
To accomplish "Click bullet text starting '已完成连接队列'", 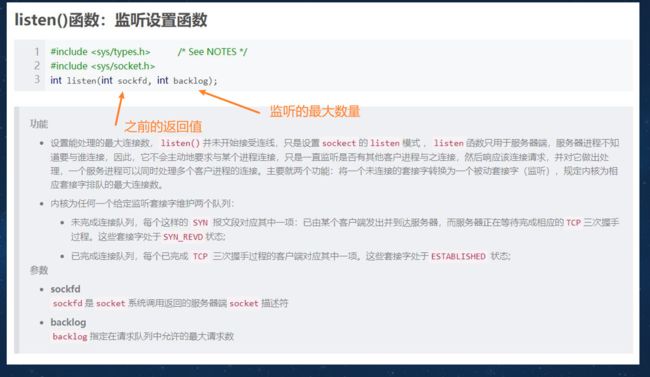I will pyautogui.click(x=291, y=256).
